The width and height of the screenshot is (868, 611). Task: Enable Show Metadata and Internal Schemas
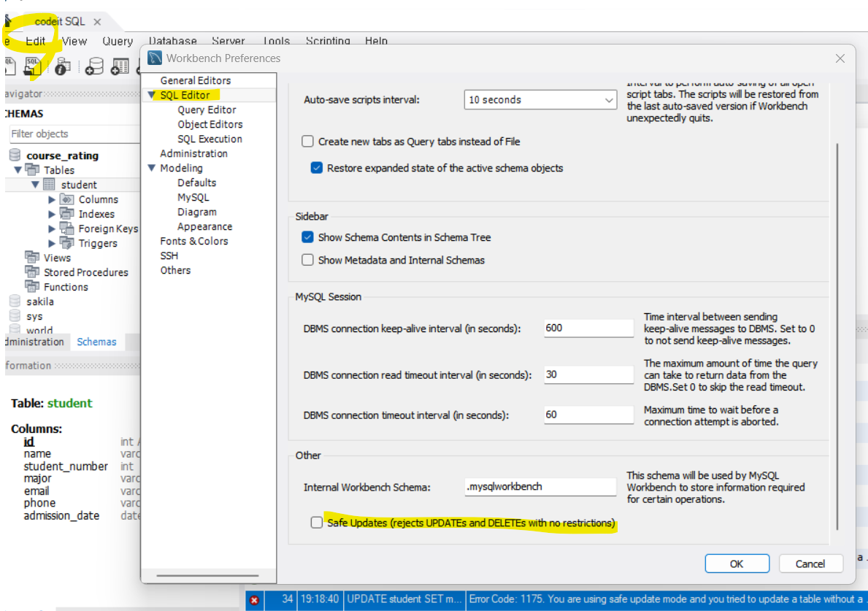pos(307,260)
